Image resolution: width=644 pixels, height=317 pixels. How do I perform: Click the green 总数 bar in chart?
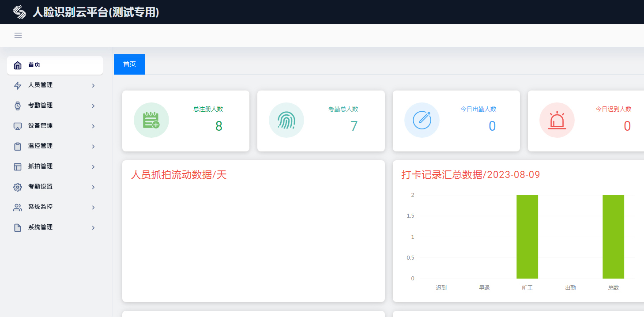[613, 237]
